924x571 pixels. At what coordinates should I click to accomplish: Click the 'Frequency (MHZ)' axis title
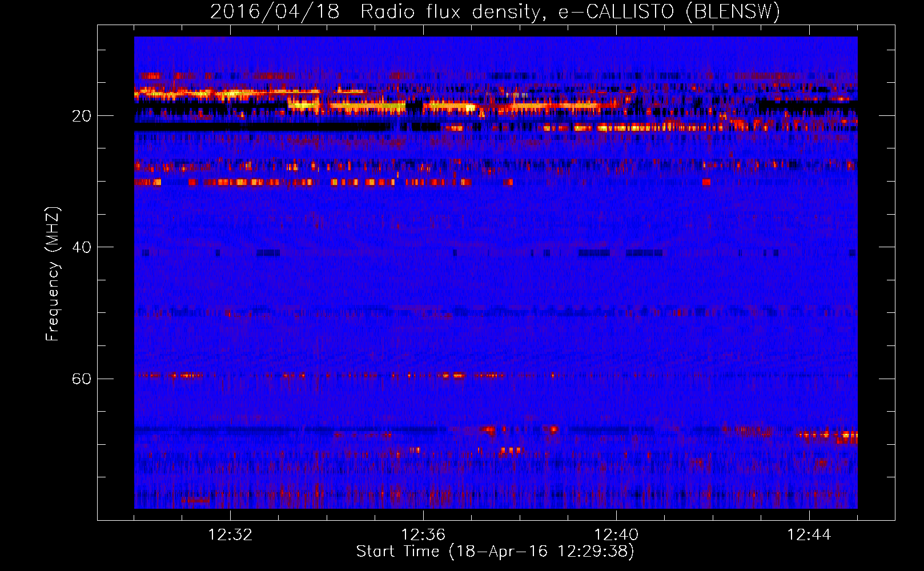click(53, 274)
